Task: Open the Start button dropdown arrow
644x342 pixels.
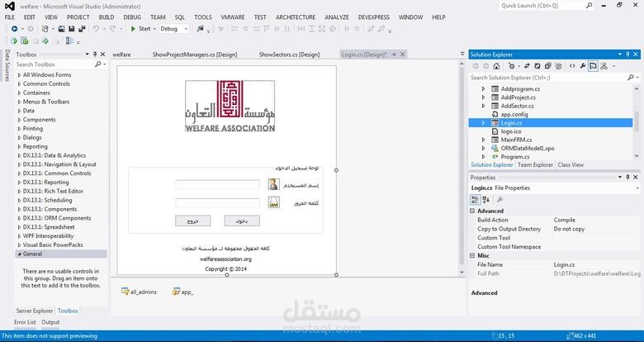Action: tap(154, 29)
